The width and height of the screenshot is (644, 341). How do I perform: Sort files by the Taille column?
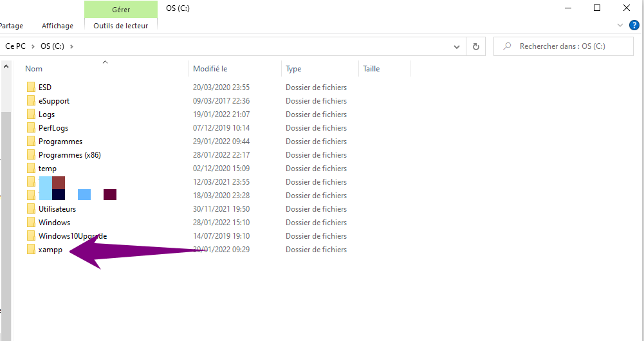coord(371,69)
